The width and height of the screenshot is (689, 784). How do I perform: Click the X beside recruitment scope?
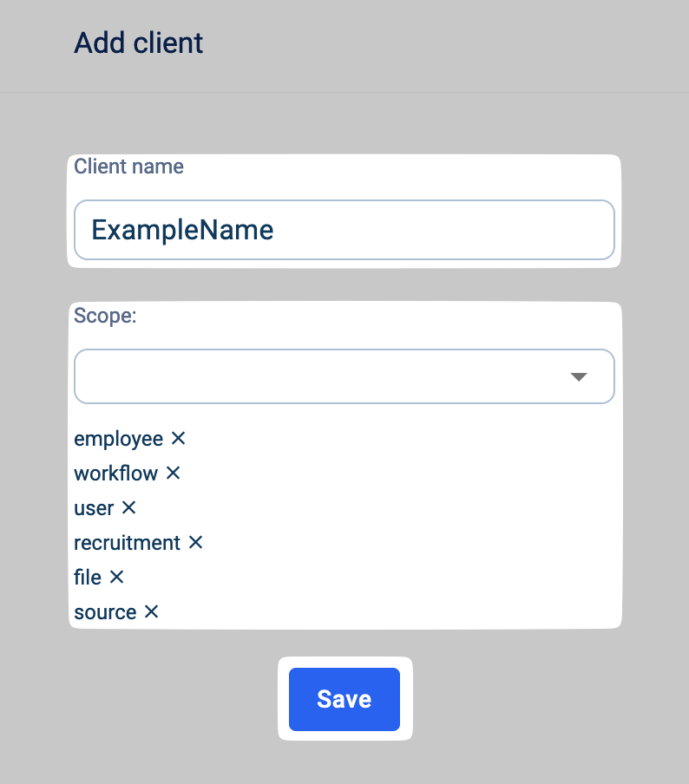click(195, 543)
